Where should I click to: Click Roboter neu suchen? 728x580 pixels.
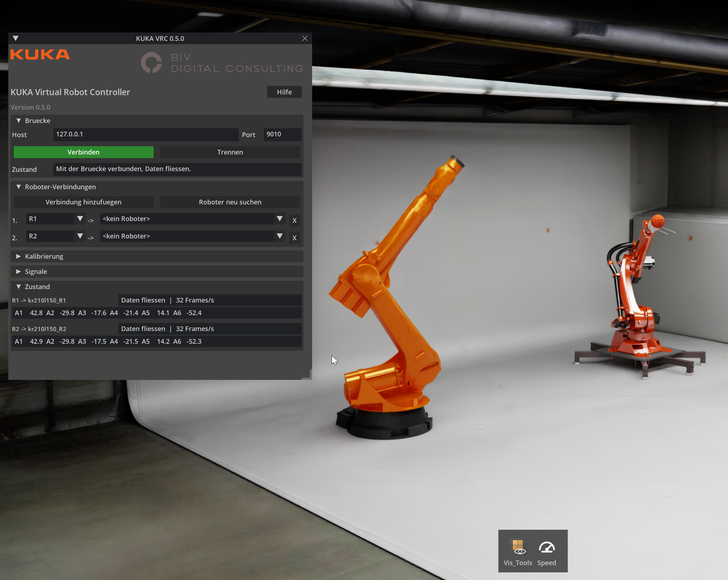pyautogui.click(x=230, y=202)
